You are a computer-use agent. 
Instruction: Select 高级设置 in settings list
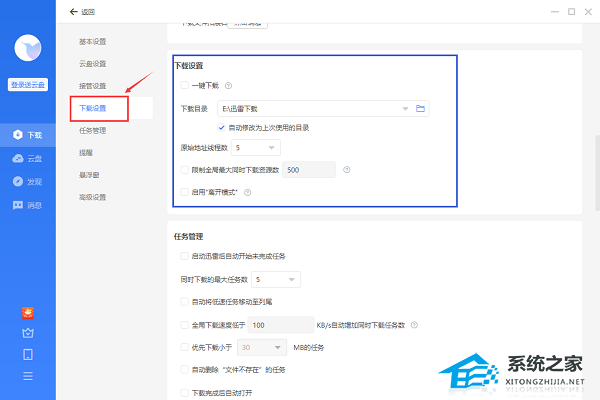tap(93, 197)
